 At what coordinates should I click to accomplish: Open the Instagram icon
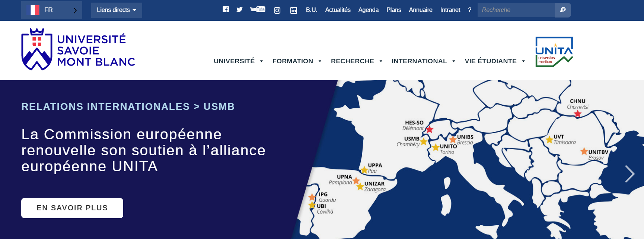(x=277, y=10)
